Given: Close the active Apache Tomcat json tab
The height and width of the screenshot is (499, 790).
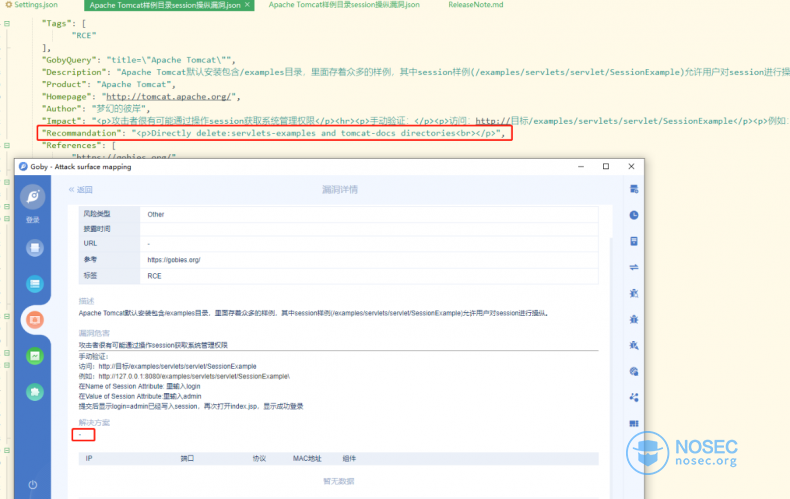Looking at the screenshot, I should point(247,5).
